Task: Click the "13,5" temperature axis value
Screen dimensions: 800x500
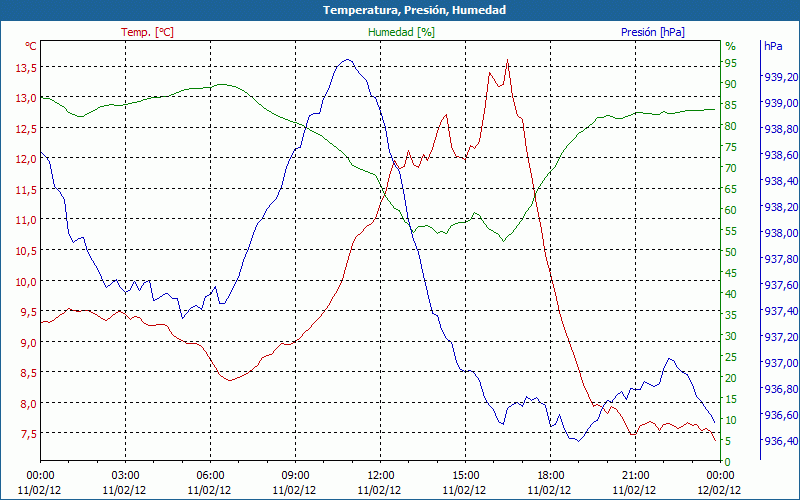Action: (25, 67)
